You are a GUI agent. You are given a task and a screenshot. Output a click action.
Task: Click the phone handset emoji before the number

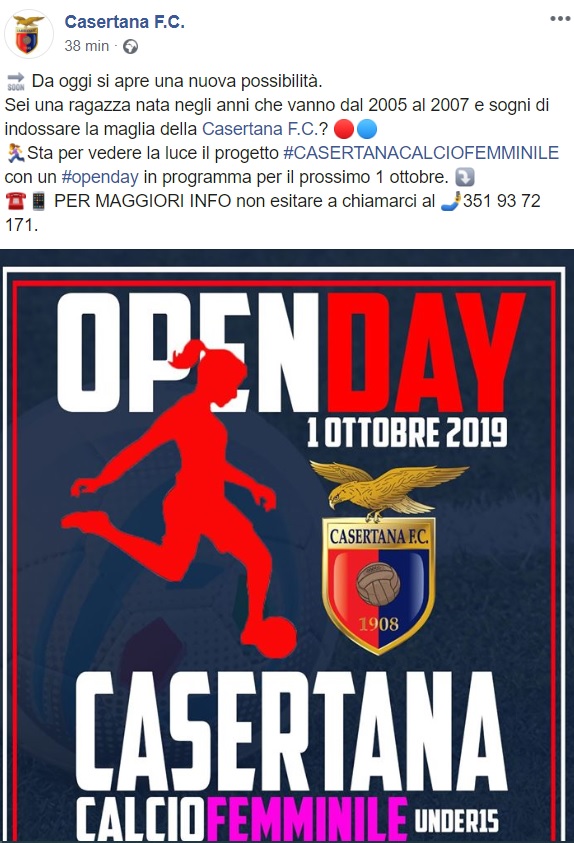coord(450,201)
